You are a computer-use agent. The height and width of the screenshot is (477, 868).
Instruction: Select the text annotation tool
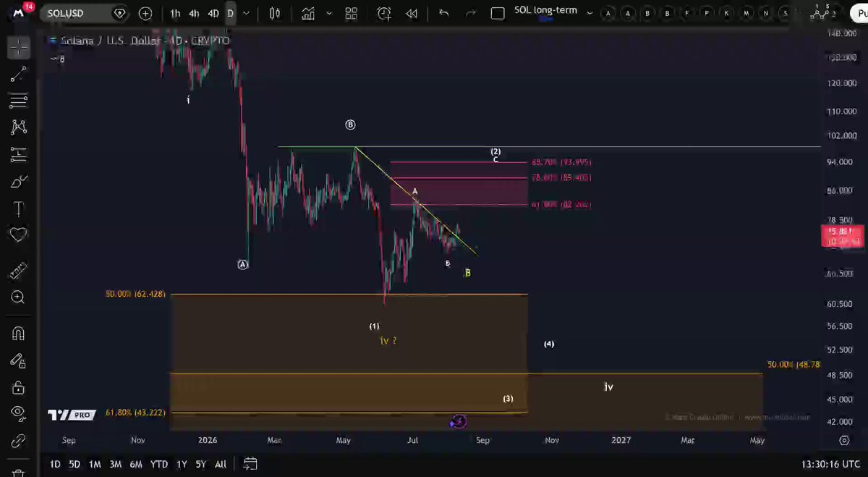pos(19,208)
